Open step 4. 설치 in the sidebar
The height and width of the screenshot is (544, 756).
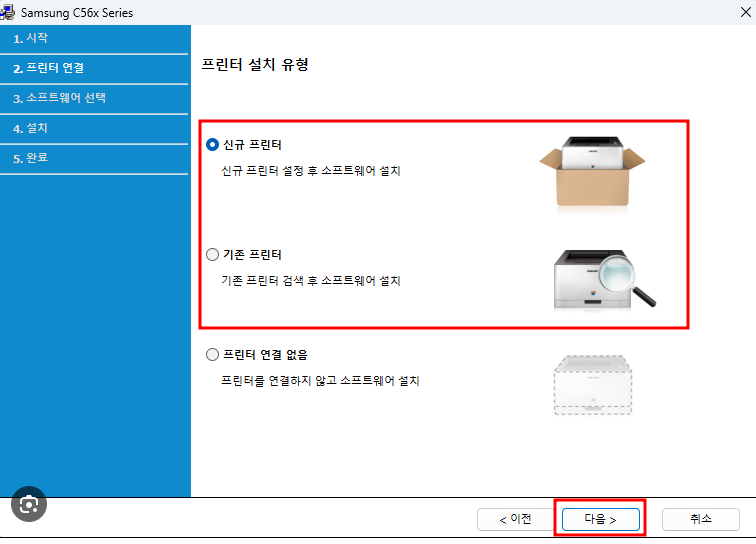(x=94, y=128)
